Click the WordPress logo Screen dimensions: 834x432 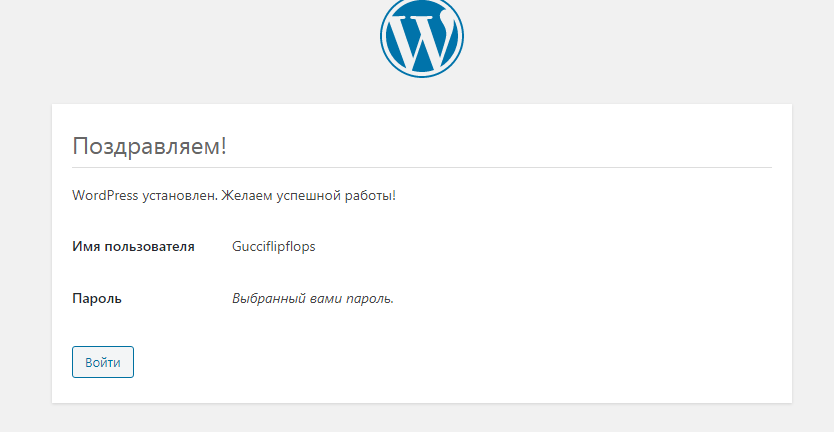[x=422, y=37]
